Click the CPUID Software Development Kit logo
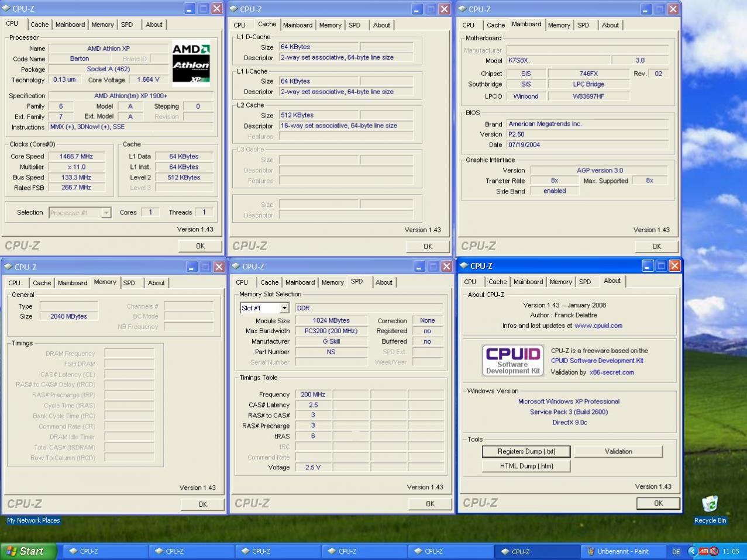This screenshot has height=560, width=747. coord(512,360)
